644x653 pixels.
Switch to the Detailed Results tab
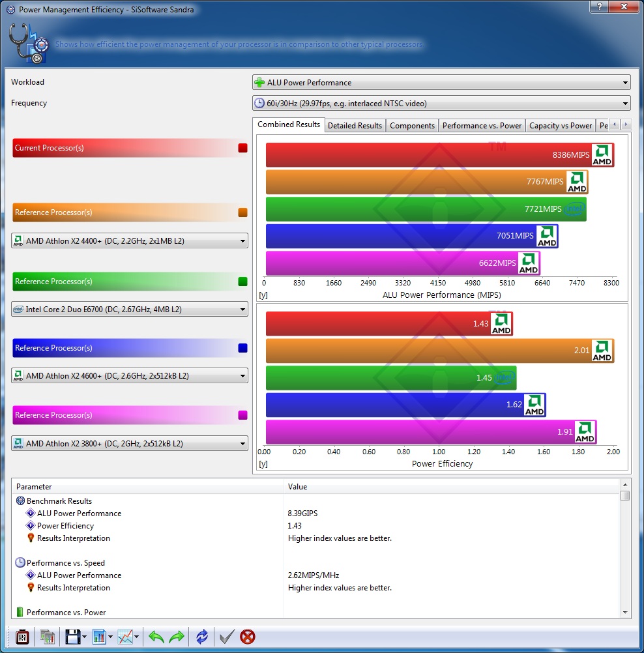[x=355, y=126]
